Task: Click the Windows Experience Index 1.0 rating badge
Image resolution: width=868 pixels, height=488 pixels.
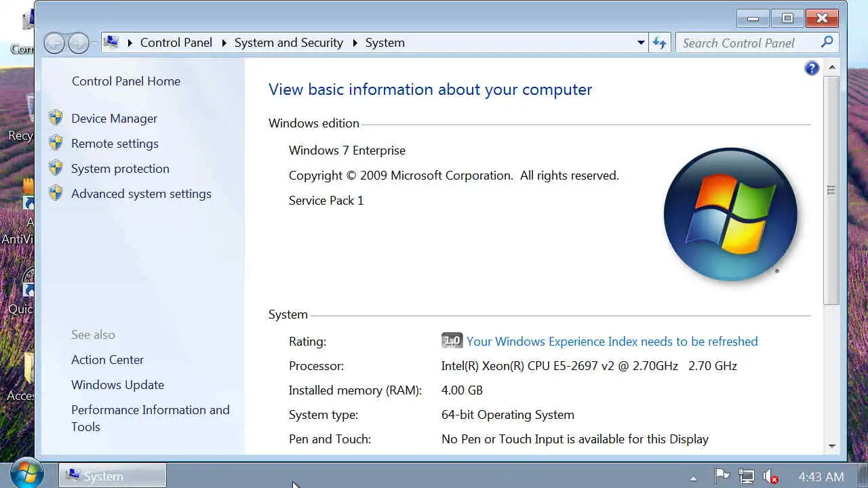Action: pos(451,341)
